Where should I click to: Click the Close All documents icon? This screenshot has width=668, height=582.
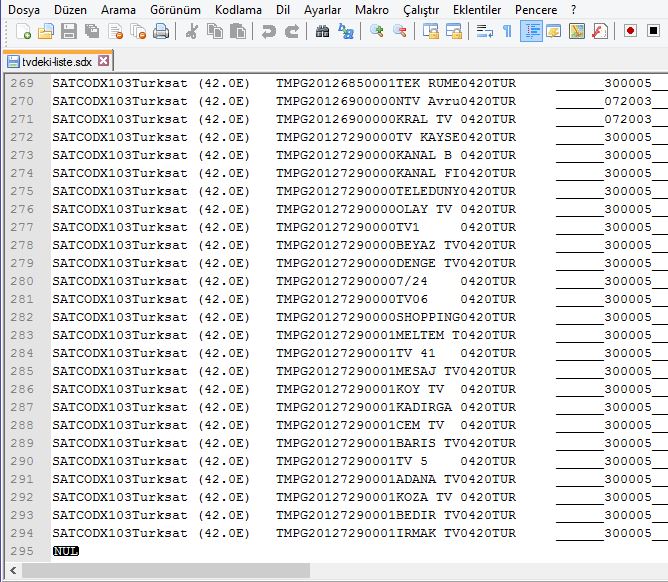[x=138, y=32]
